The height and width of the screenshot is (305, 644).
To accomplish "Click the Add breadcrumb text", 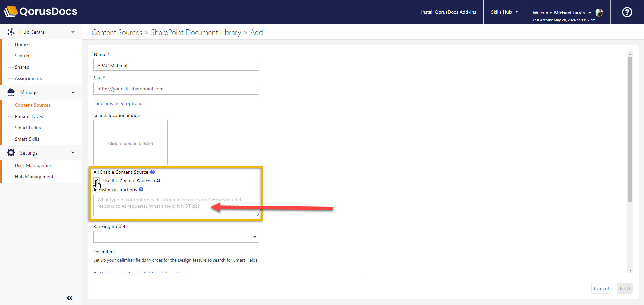I will click(x=257, y=33).
